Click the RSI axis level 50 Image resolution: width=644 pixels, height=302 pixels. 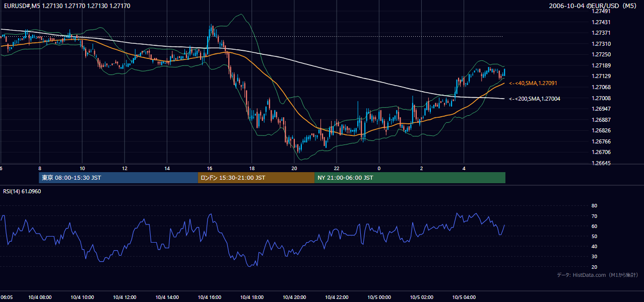594,236
